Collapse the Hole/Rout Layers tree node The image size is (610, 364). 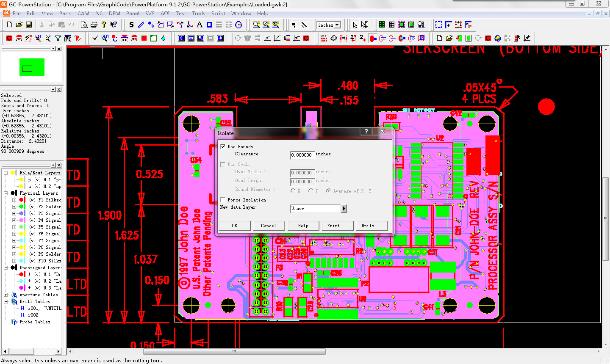click(6, 173)
